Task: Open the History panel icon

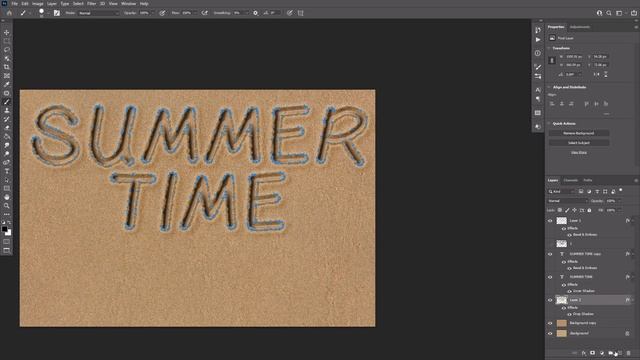Action: coord(538,30)
